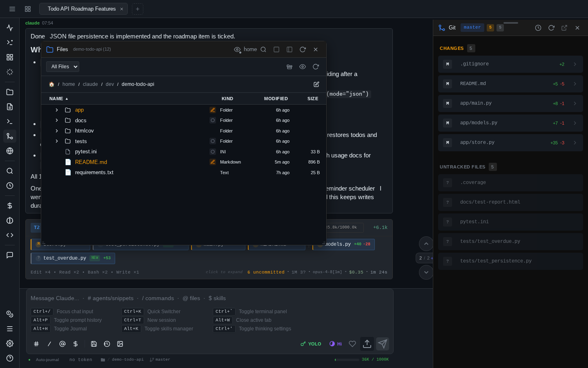Image resolution: width=588 pixels, height=368 pixels.
Task: Click the @ files mention icon in chat toolbar
Action: tap(62, 344)
